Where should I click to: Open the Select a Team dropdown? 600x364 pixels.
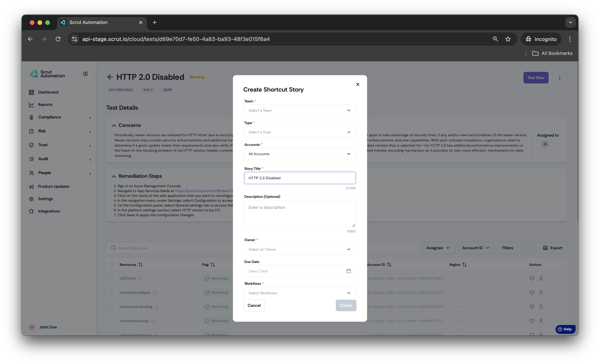[299, 111]
